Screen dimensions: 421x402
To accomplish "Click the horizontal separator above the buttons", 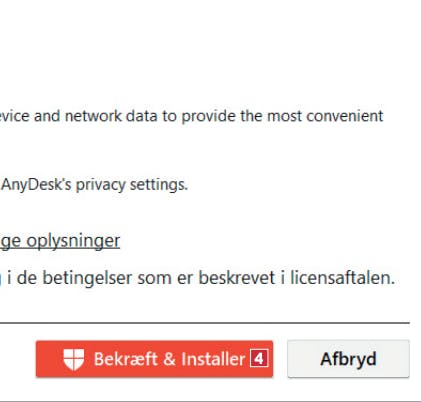I will coord(205,323).
